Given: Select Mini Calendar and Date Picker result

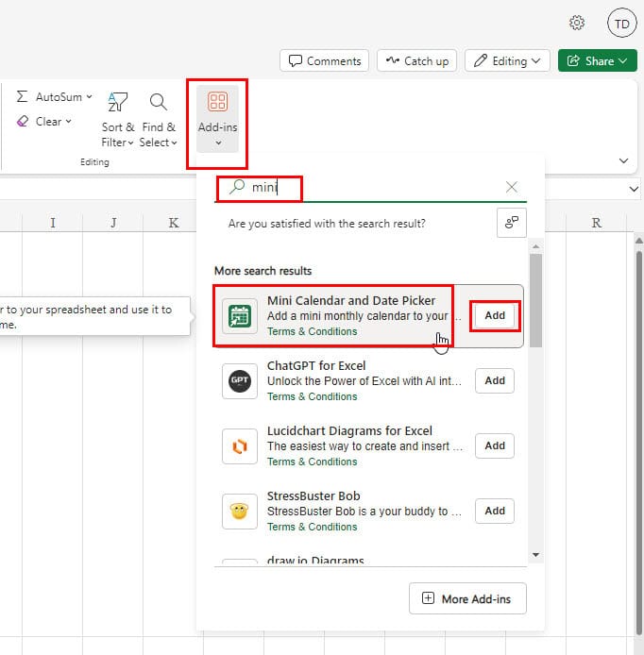Looking at the screenshot, I should coord(368,316).
